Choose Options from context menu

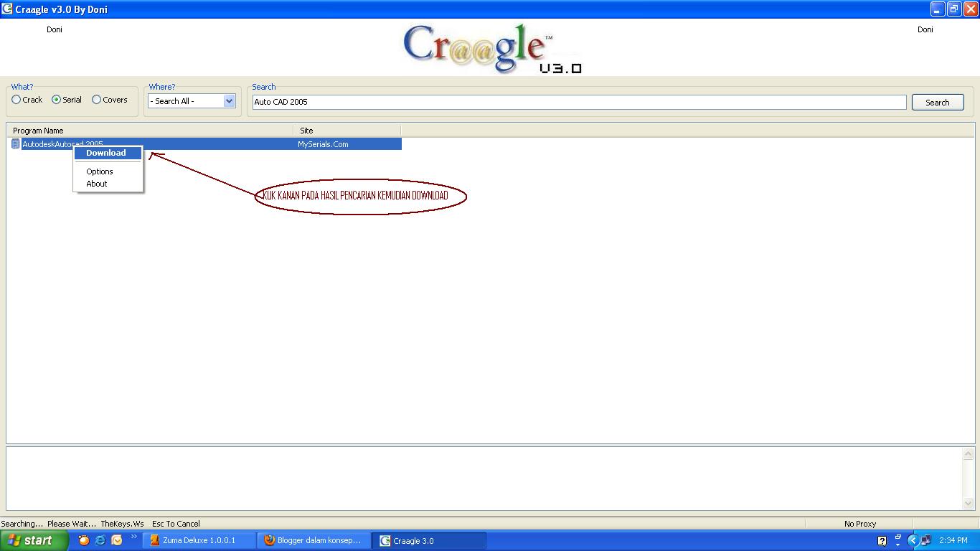tap(108, 171)
